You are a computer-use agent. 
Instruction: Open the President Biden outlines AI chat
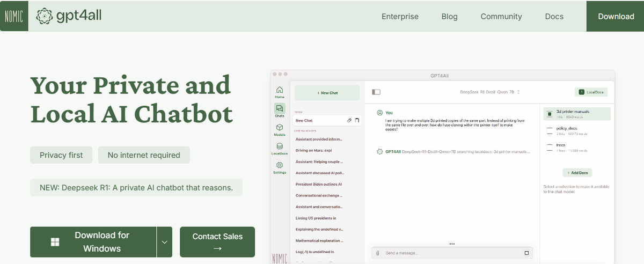coord(319,184)
